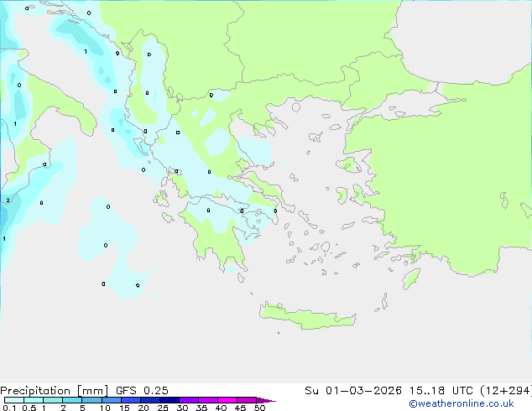The width and height of the screenshot is (532, 411).
Task: Click the above-50 arrow tip of legend
Action: pyautogui.click(x=266, y=400)
